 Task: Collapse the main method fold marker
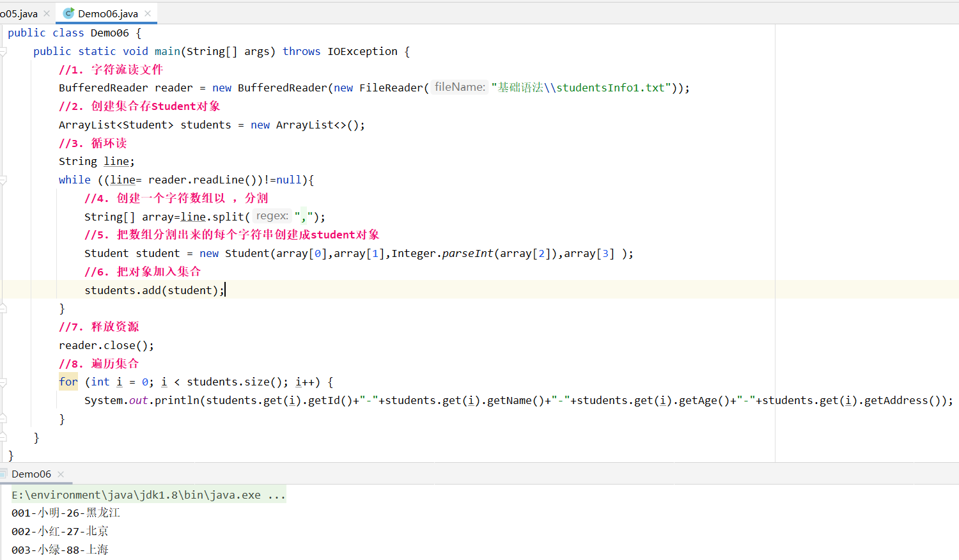3,52
